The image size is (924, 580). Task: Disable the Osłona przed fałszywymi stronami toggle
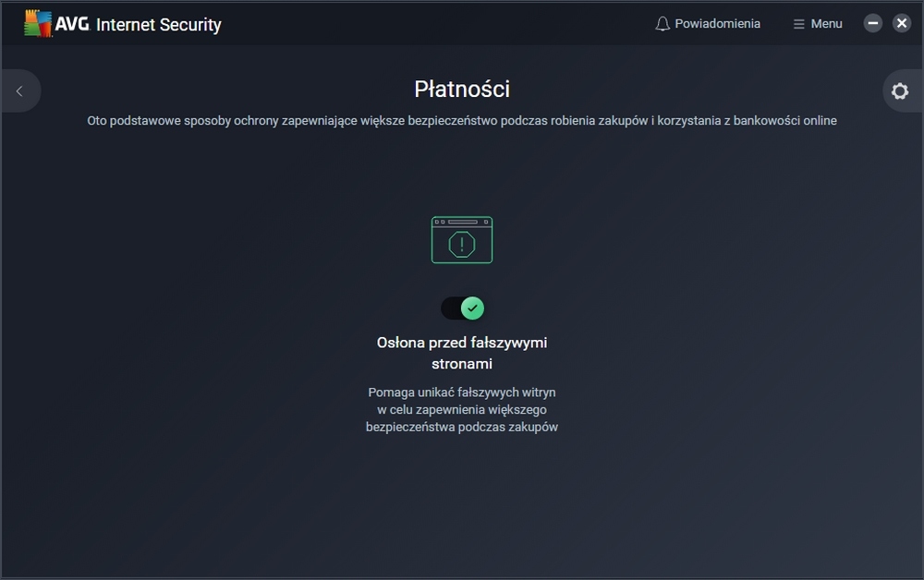[462, 308]
